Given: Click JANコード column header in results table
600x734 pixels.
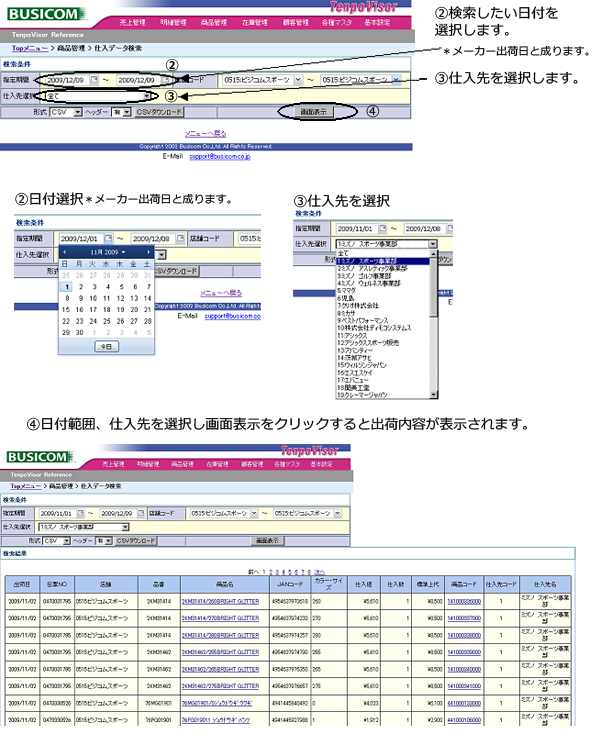Looking at the screenshot, I should coord(290,584).
